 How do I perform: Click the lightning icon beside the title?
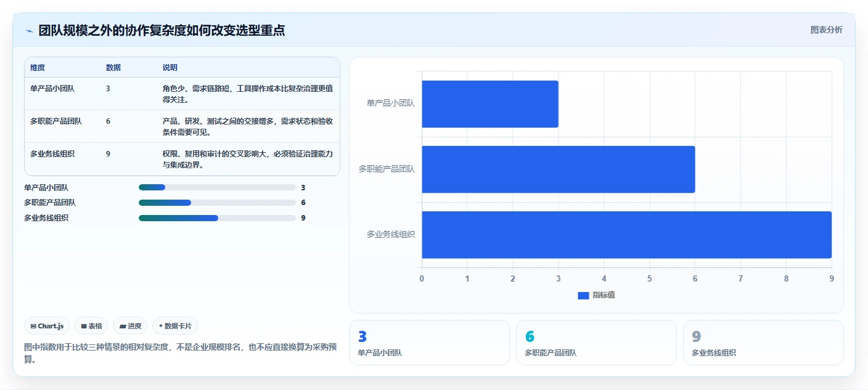coord(29,30)
